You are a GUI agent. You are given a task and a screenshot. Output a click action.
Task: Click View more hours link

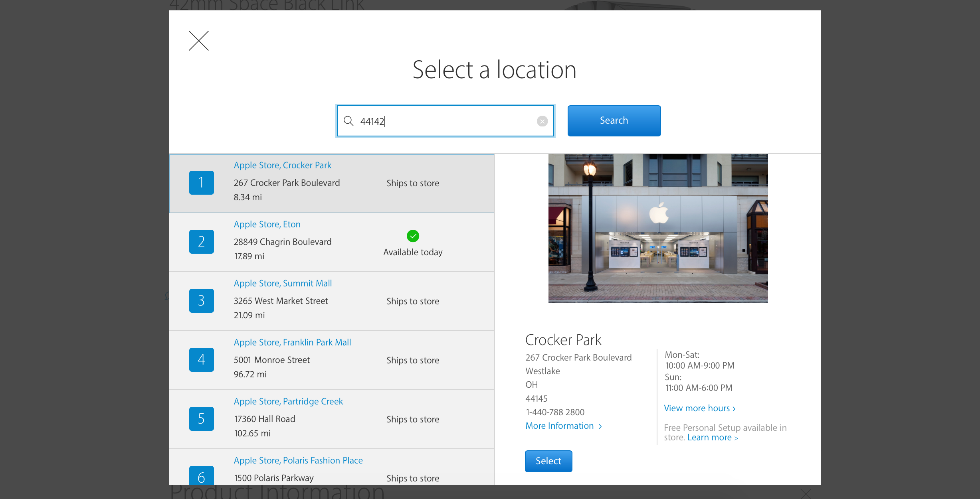[700, 408]
